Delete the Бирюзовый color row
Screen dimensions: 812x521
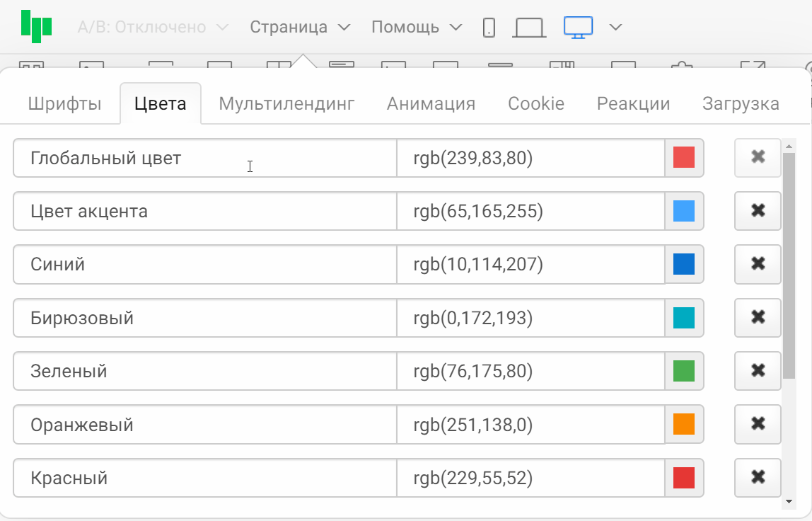coord(758,317)
